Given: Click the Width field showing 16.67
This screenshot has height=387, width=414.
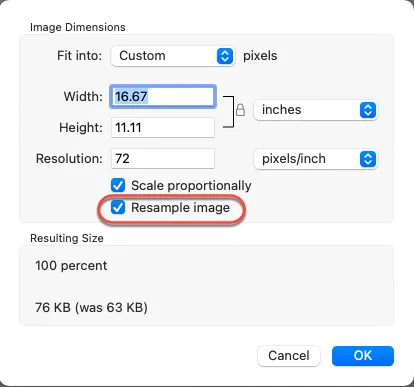Looking at the screenshot, I should [x=163, y=97].
